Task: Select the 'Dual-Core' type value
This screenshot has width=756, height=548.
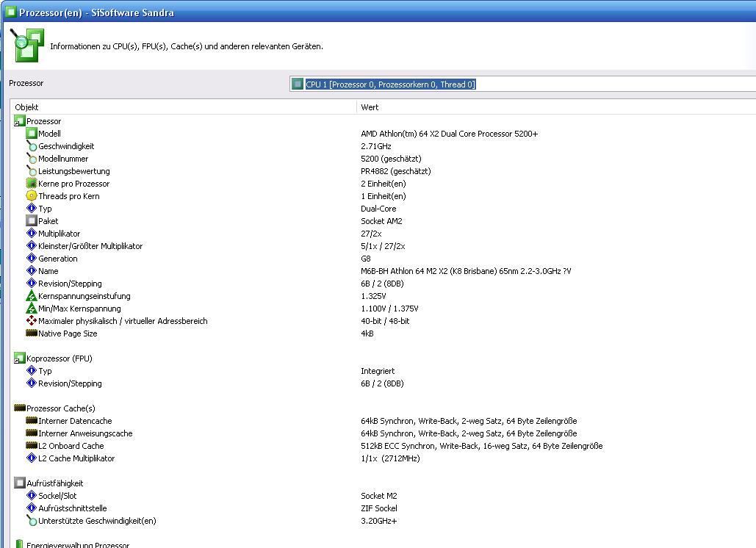Action: [x=378, y=209]
